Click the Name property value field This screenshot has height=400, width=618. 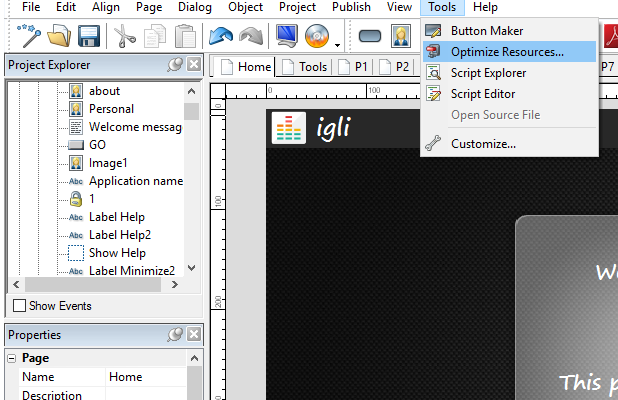tap(145, 377)
